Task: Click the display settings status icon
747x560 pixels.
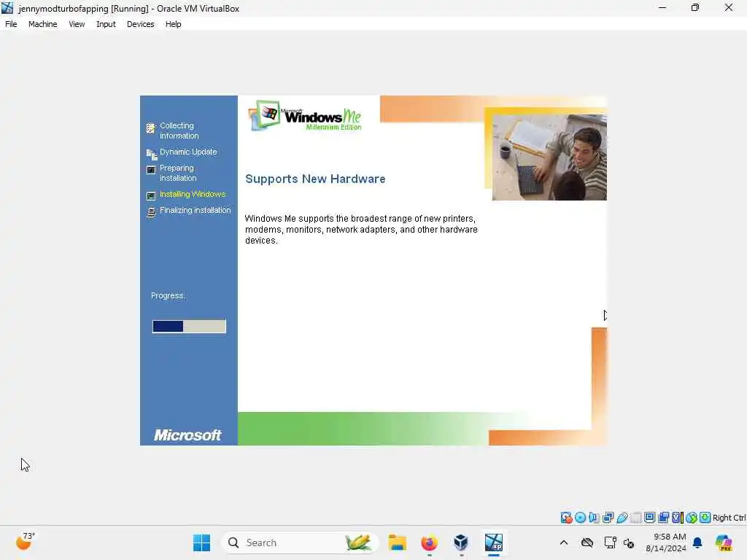Action: [649, 518]
